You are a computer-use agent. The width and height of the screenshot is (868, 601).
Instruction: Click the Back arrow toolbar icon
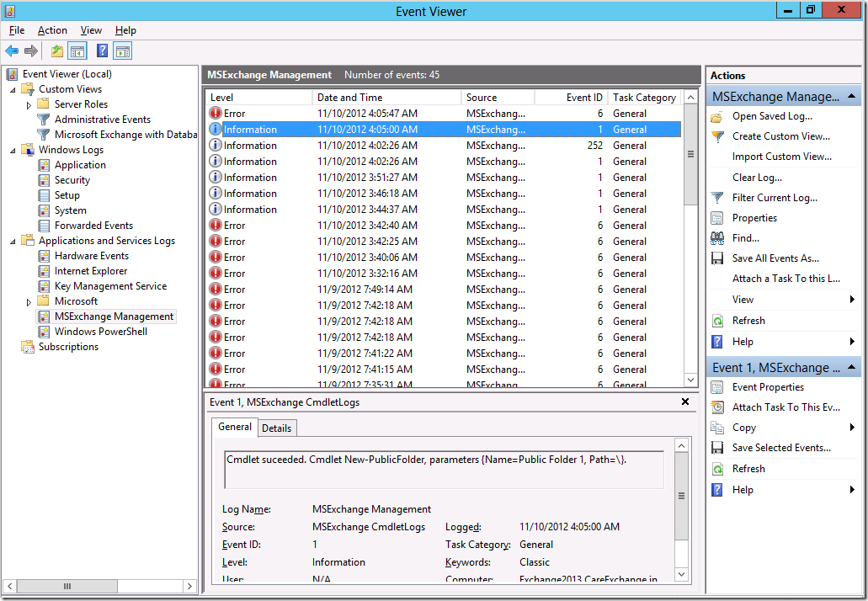tap(12, 51)
